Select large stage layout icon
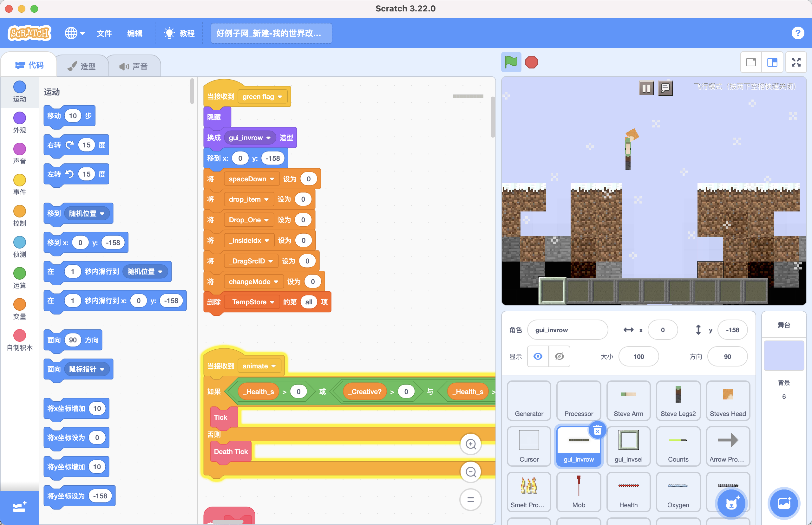This screenshot has width=812, height=525. (772, 62)
